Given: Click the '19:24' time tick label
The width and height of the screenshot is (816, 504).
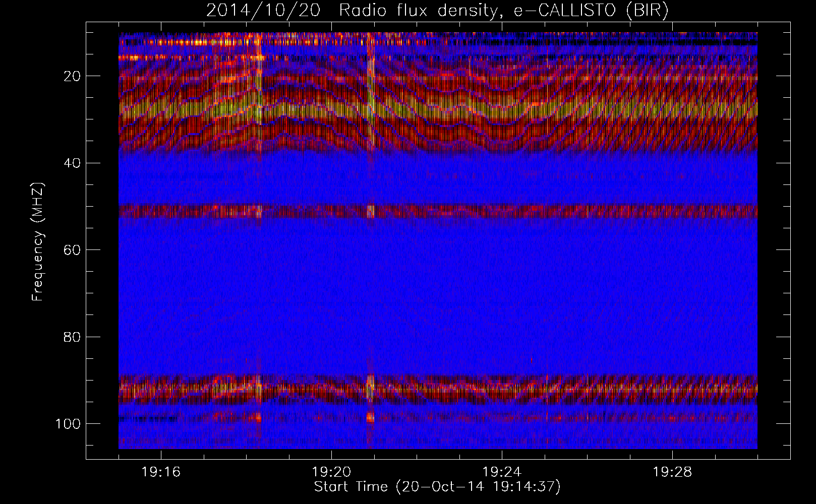Looking at the screenshot, I should [502, 472].
